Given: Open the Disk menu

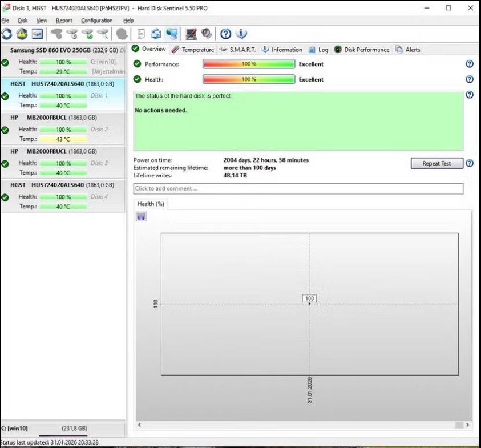Looking at the screenshot, I should 23,21.
